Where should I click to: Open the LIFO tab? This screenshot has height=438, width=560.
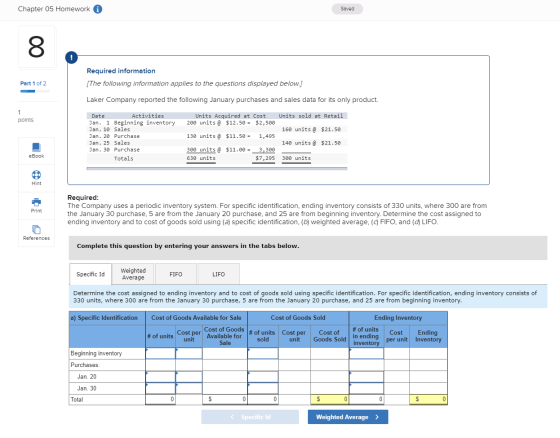[x=219, y=274]
